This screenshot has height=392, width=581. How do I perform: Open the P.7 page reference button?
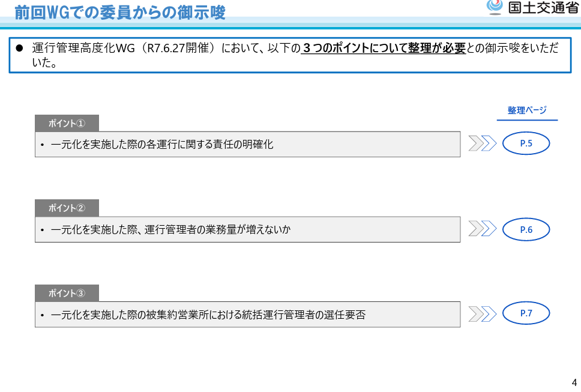click(526, 313)
